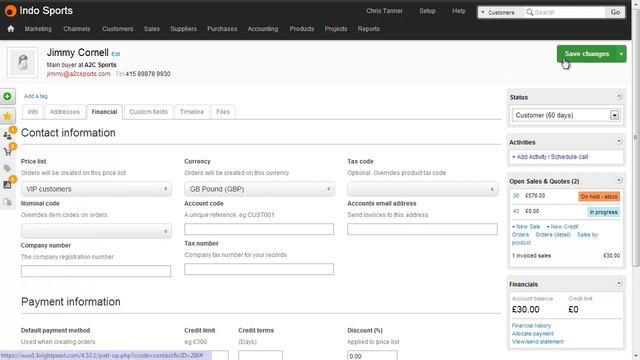Image resolution: width=640 pixels, height=360 pixels.
Task: Switch to the Info tab
Action: click(33, 112)
